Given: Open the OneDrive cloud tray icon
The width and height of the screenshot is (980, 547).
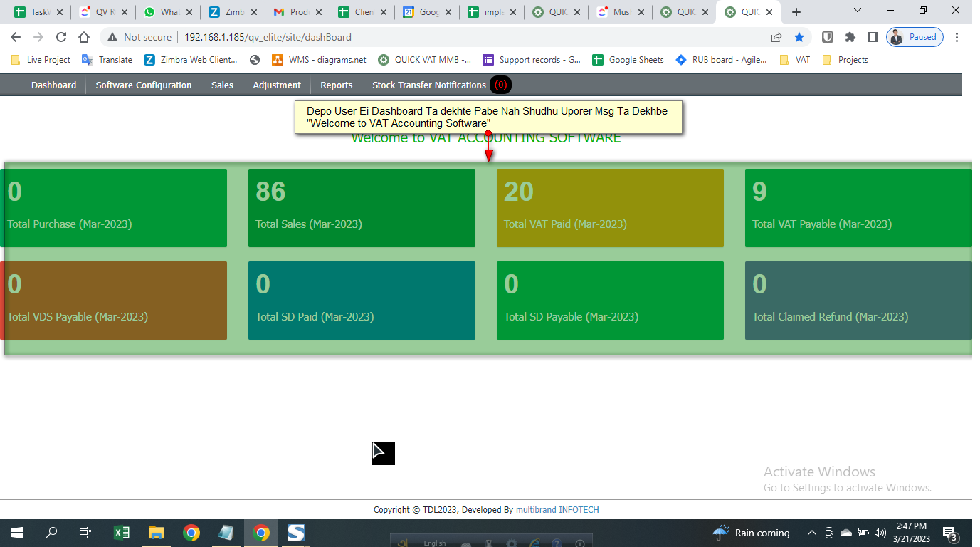Looking at the screenshot, I should pos(846,533).
